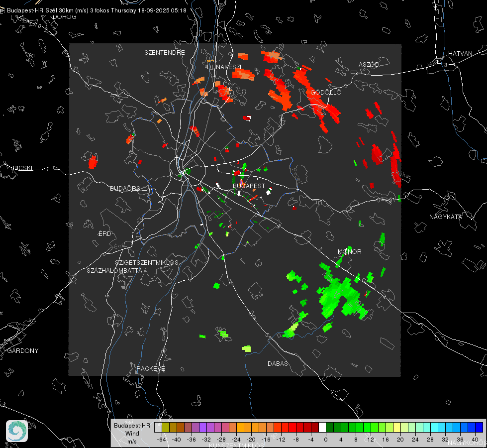Image resolution: width=487 pixels, height=448 pixels.
Task: Click the pale yellow swatch above label 20
Action: pyautogui.click(x=397, y=428)
